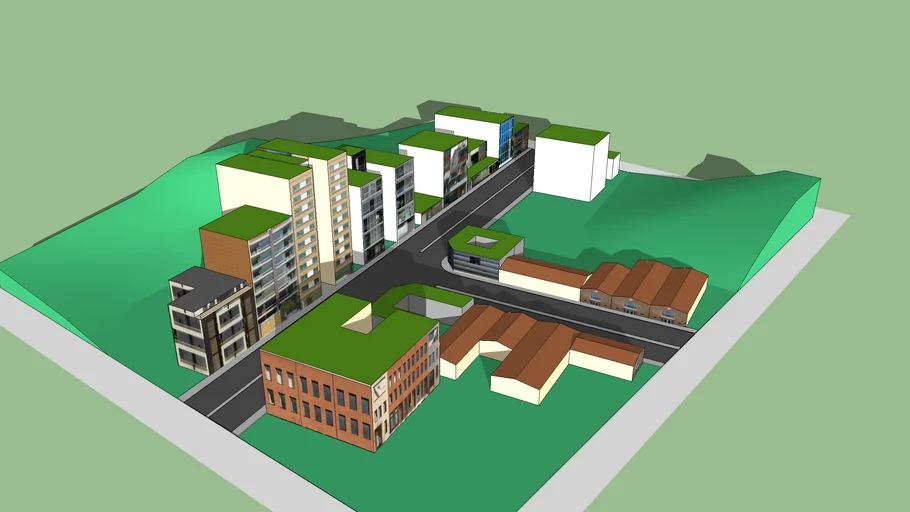Screen dimensions: 910x512
Task: Click the dark gray-roofed building on the left
Action: pyautogui.click(x=208, y=318)
